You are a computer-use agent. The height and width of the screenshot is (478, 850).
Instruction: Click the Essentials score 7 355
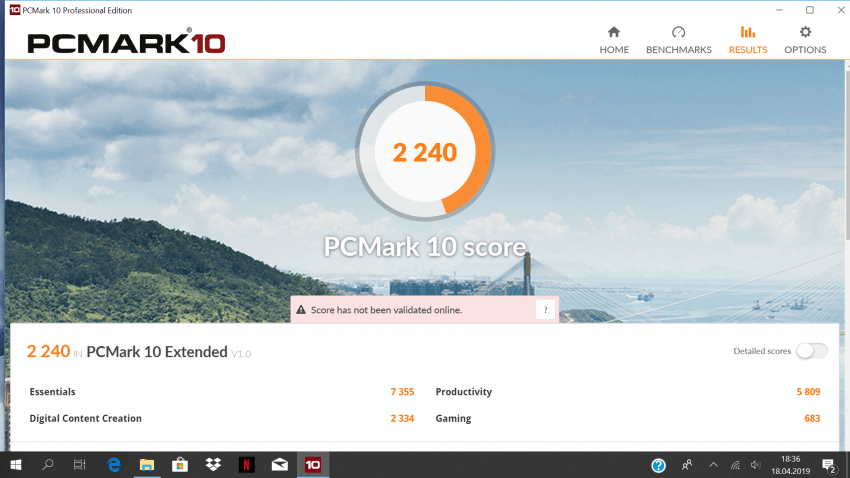[402, 392]
